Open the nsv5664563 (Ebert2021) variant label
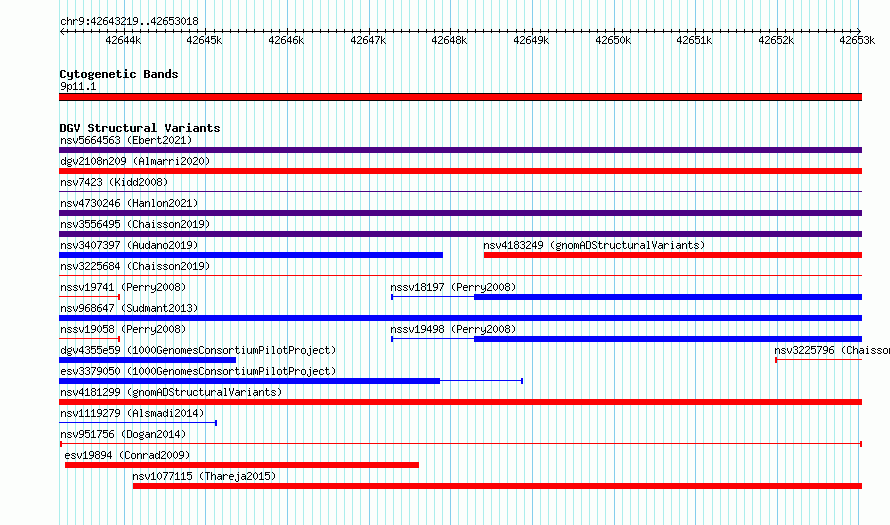 point(126,140)
